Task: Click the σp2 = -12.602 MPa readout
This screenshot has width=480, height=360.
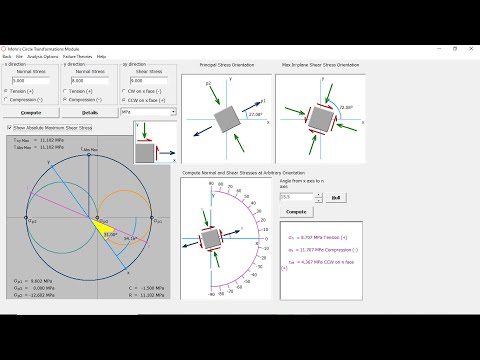Action: click(34, 295)
